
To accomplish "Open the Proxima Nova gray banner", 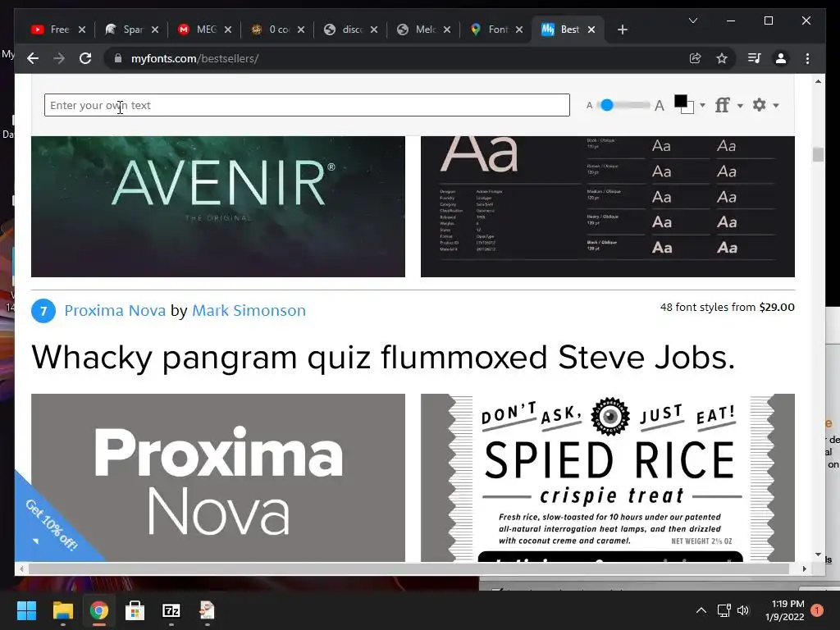I will coord(218,478).
